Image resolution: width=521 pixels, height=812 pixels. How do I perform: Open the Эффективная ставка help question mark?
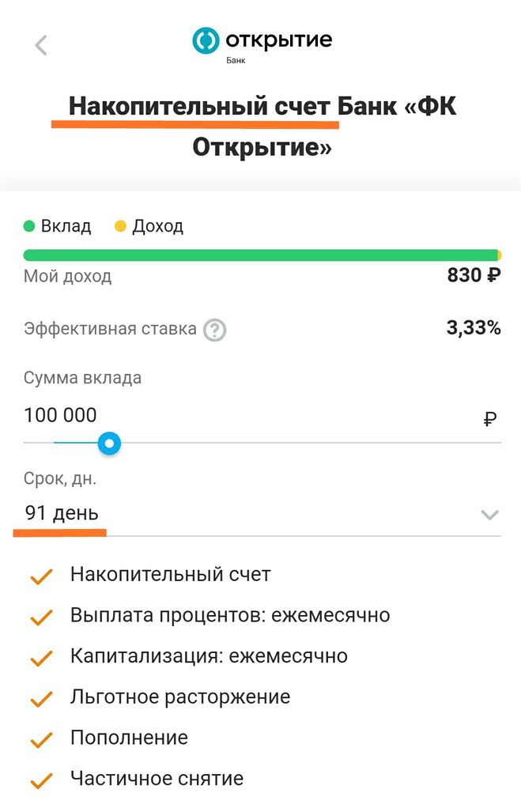coord(214,330)
